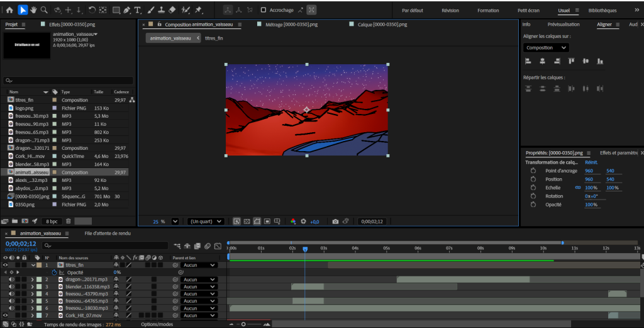The width and height of the screenshot is (644, 328).
Task: Select the Eraser tool
Action: 173,10
